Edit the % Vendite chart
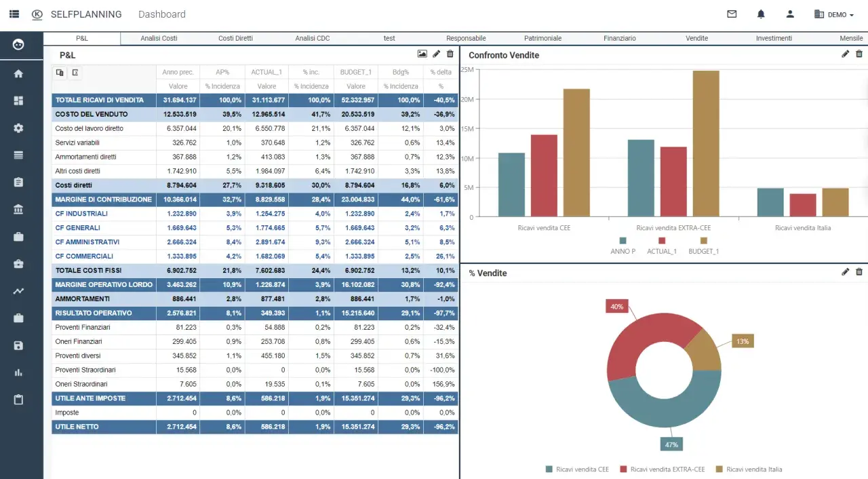 (845, 272)
